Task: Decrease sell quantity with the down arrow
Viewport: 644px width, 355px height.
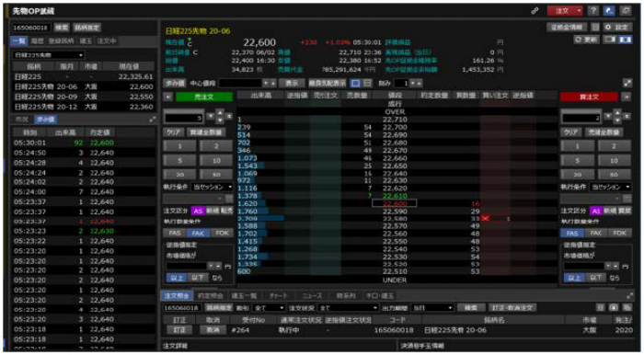Action: coord(220,120)
